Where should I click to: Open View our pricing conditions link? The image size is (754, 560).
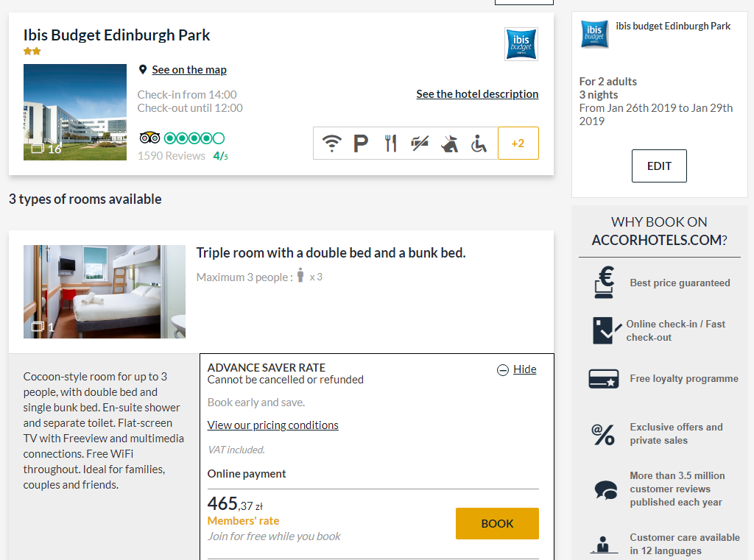[x=272, y=425]
